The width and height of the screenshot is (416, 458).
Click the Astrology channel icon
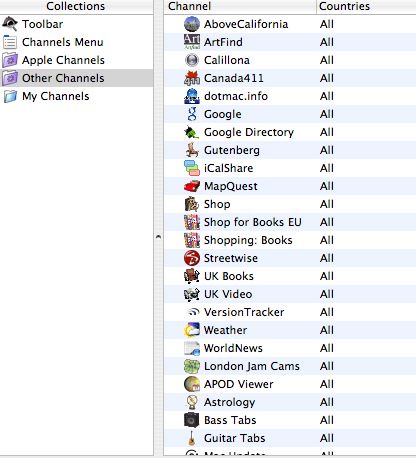click(192, 402)
